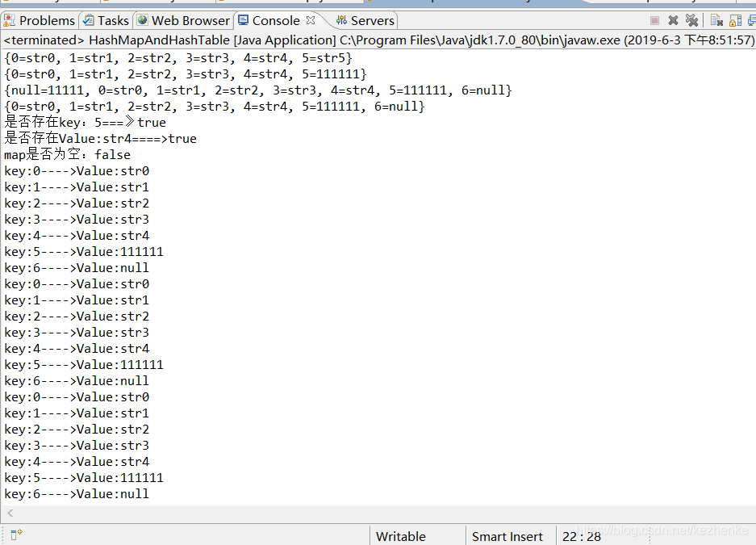This screenshot has width=756, height=545.
Task: Click the horizontal scrollbar left arrow
Action: pos(10,514)
